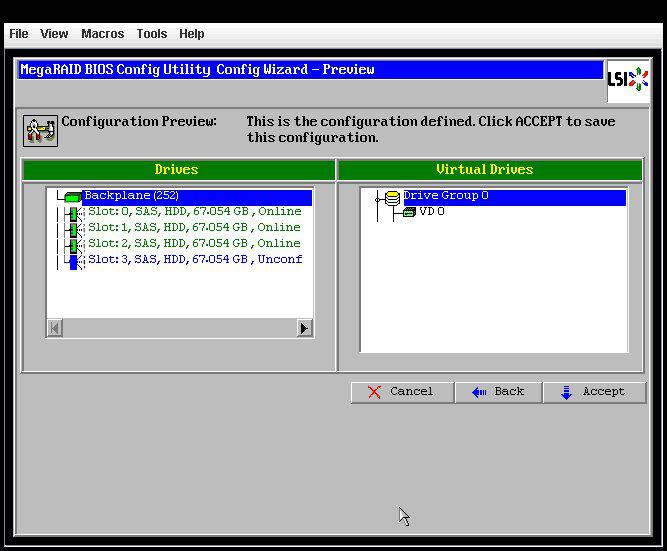Open the File menu
This screenshot has width=667, height=551.
(19, 34)
